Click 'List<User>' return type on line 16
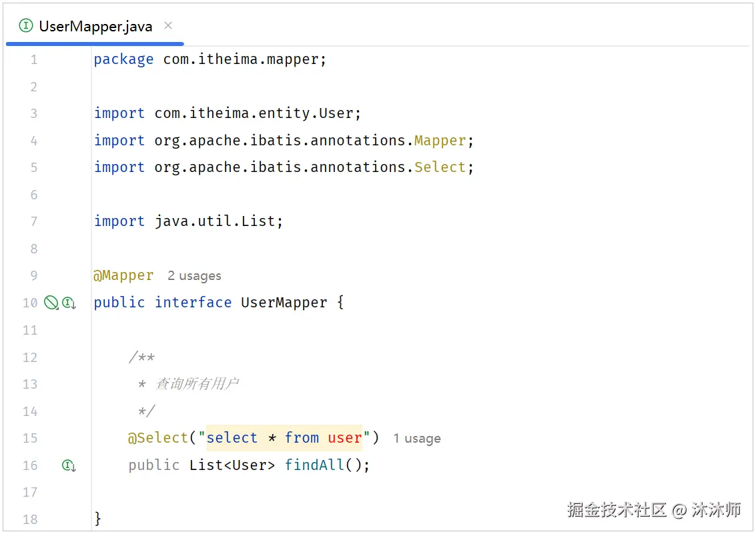This screenshot has height=534, width=756. pos(232,465)
